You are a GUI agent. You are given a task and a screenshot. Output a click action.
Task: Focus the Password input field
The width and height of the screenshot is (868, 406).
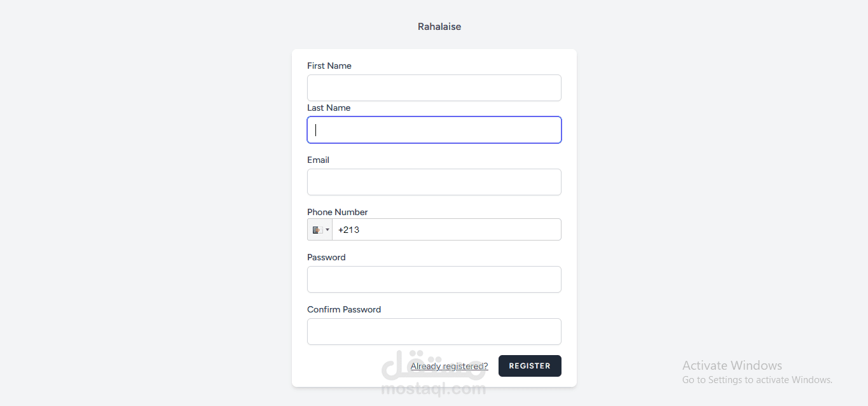[434, 279]
